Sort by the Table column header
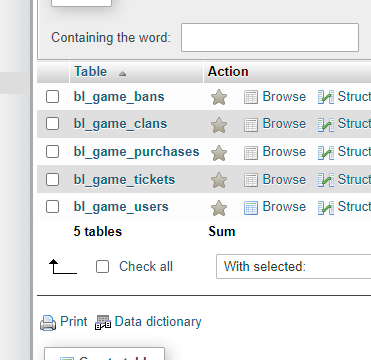Image resolution: width=371 pixels, height=360 pixels. pyautogui.click(x=90, y=72)
